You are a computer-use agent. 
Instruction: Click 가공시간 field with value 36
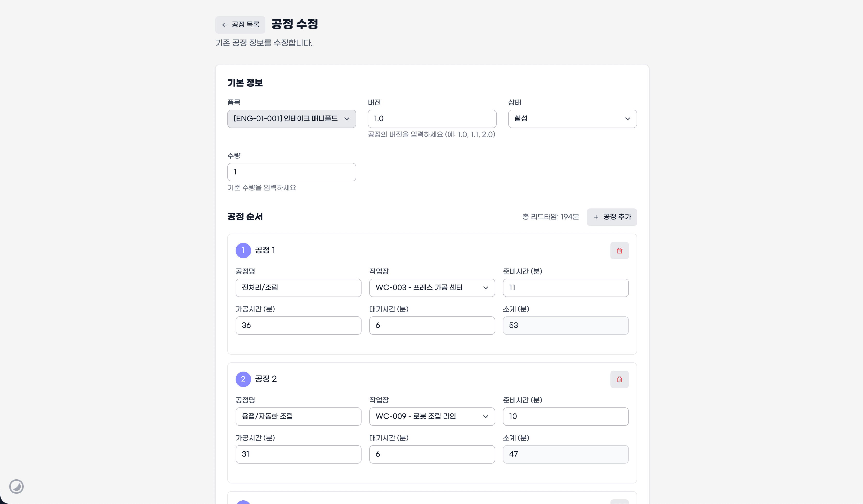[298, 325]
